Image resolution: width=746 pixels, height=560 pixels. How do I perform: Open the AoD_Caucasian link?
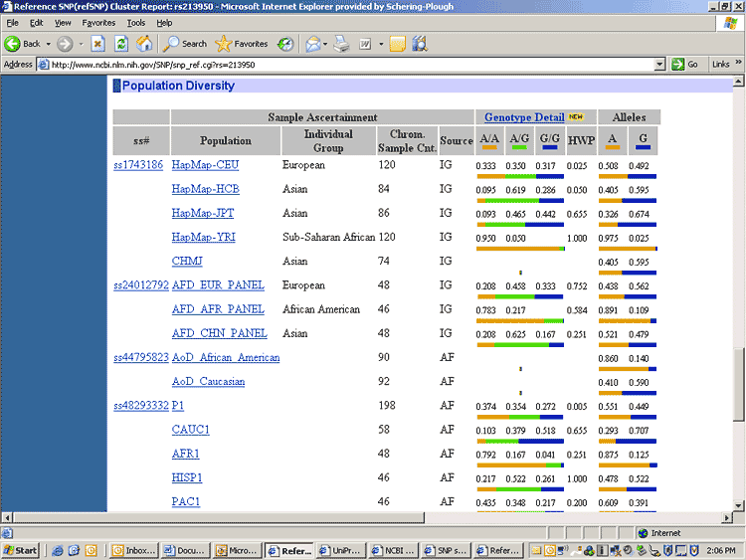point(209,381)
